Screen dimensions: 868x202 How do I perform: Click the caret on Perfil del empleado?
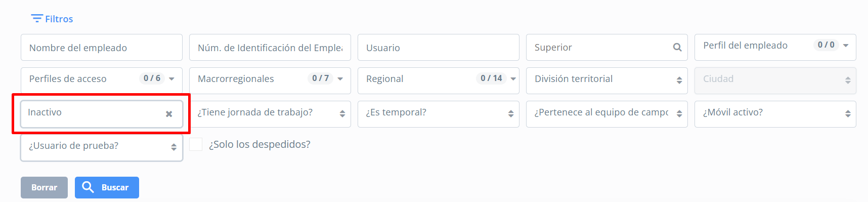846,46
